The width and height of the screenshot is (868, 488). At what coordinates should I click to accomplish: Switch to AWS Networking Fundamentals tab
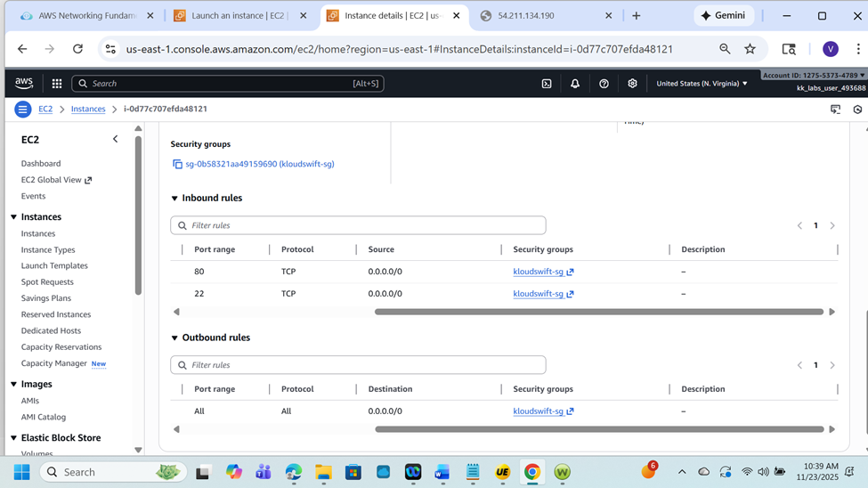click(x=86, y=15)
